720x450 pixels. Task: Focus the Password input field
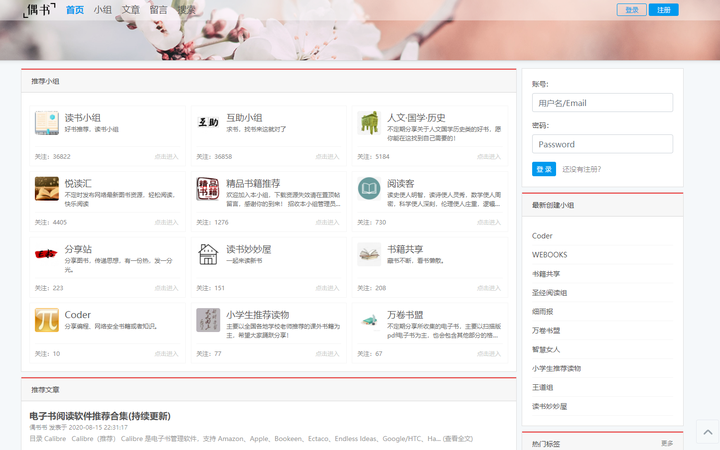(x=602, y=144)
